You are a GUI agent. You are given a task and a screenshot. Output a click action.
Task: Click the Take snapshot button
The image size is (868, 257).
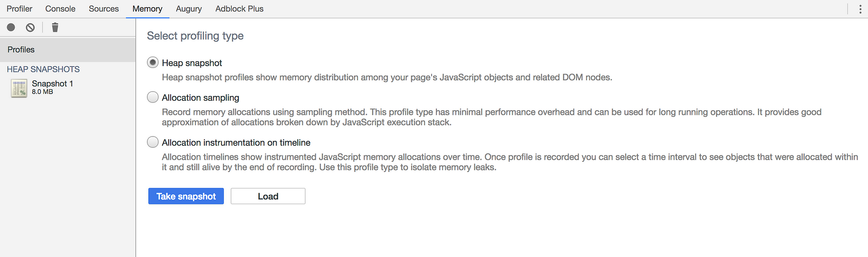click(186, 196)
